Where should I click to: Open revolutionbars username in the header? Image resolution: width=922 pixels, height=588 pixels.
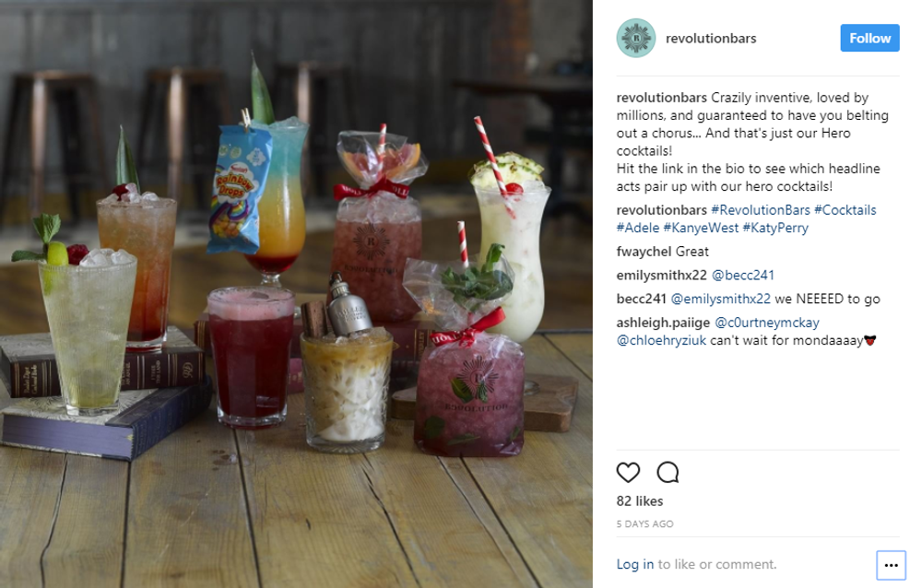click(x=711, y=38)
